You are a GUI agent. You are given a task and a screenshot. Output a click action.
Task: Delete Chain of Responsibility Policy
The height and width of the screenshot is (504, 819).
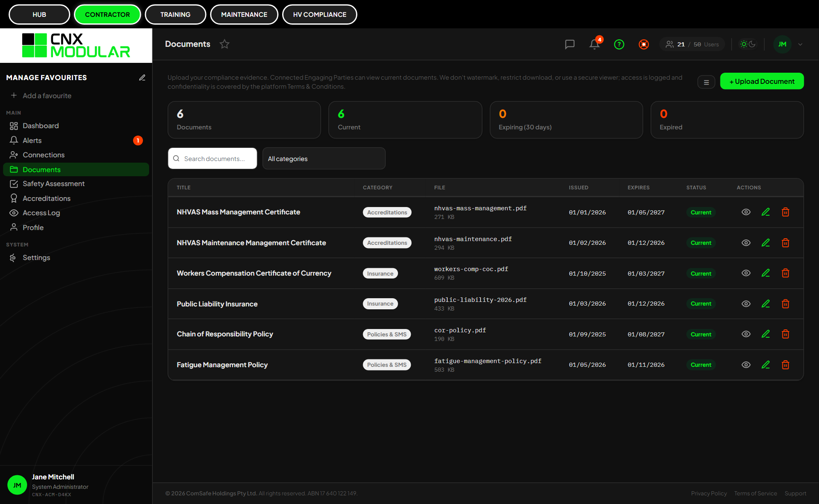(785, 334)
